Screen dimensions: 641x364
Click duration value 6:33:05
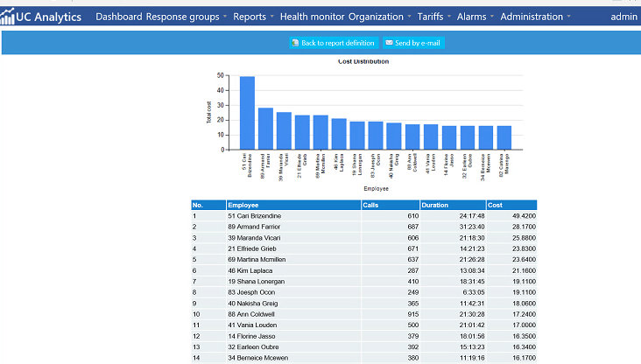tap(474, 292)
